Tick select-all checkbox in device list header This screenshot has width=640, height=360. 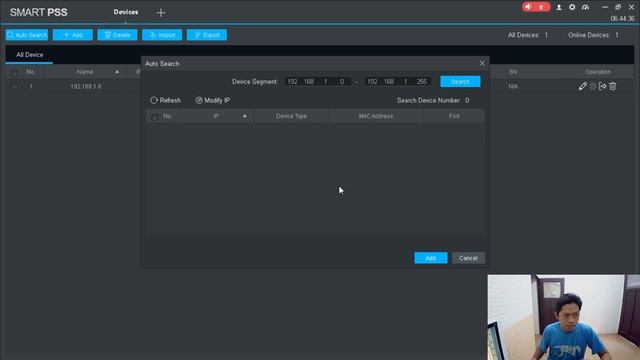(15, 73)
